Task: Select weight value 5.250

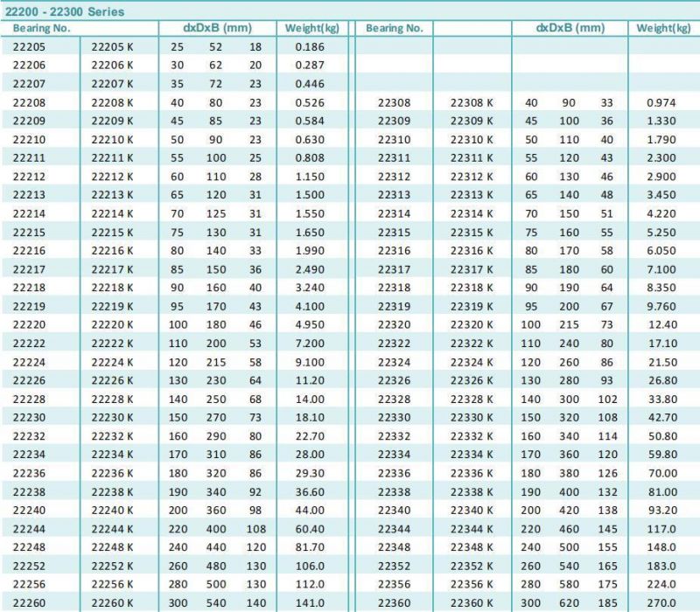Action: (661, 233)
